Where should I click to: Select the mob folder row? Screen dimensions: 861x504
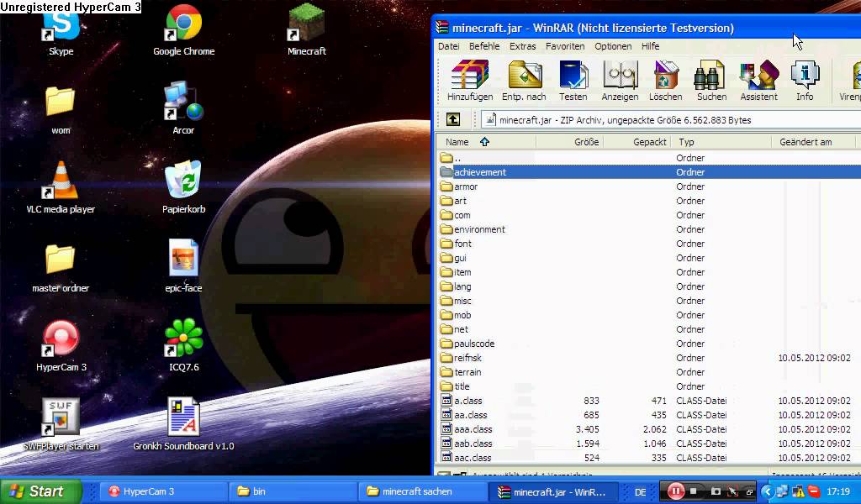[649, 315]
